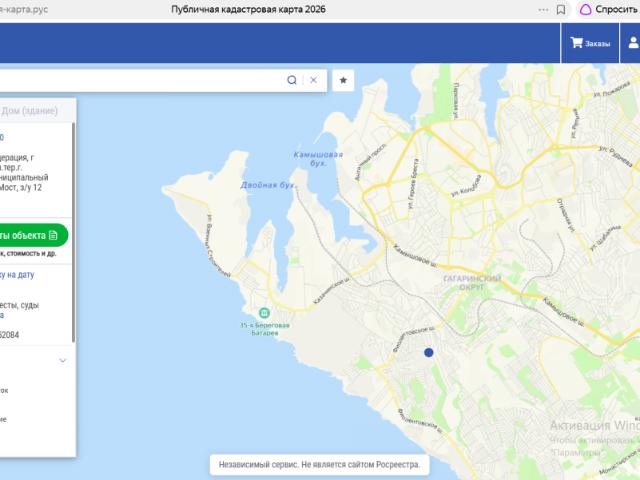
Task: Click the ул. Героев Бреста street label
Action: [x=412, y=184]
